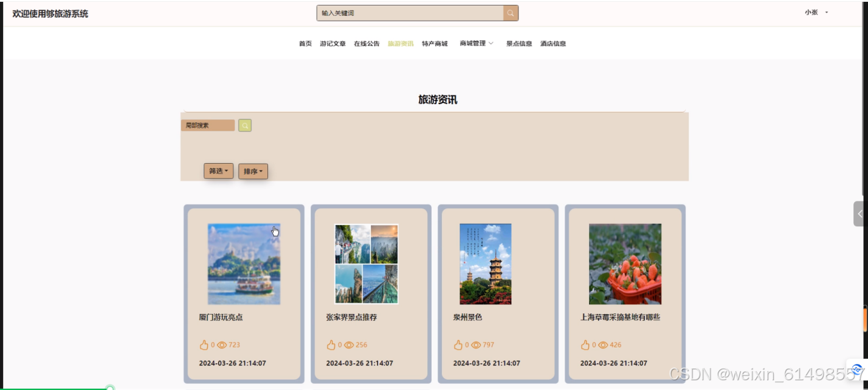
Task: Open the 厦门游玩亮点 ferry thumbnail
Action: click(x=244, y=264)
